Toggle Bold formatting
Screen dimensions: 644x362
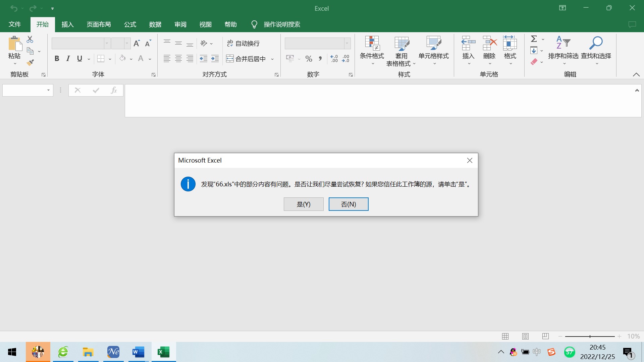tap(57, 59)
